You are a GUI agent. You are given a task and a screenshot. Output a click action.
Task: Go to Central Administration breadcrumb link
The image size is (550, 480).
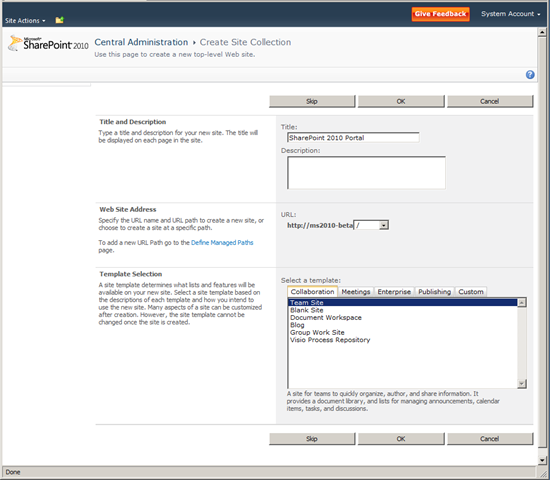141,42
